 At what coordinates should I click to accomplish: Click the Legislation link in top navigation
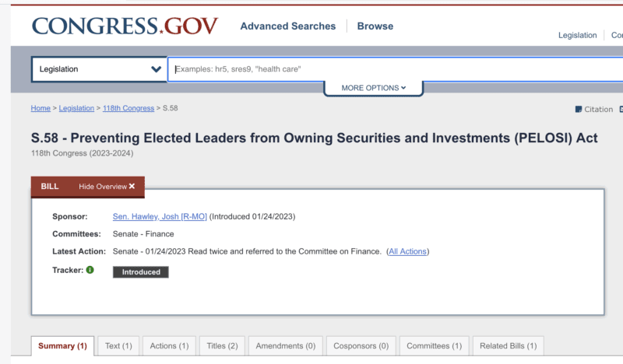pos(577,35)
